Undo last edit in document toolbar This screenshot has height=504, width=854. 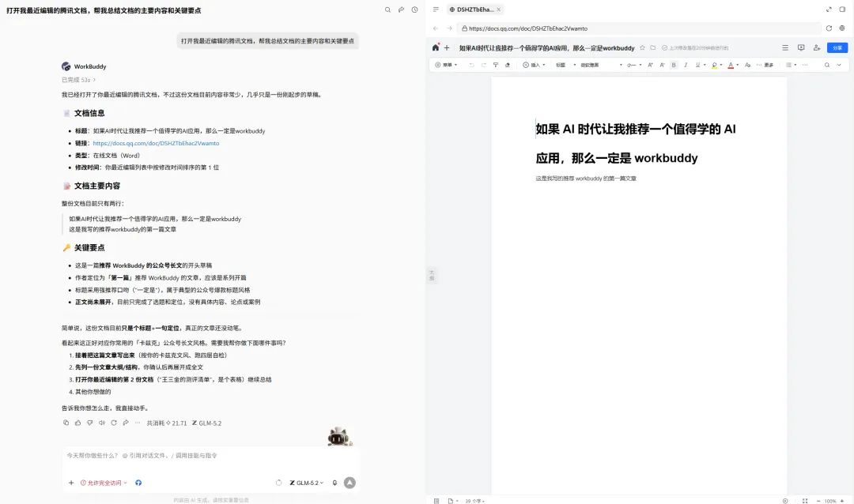[x=471, y=65]
